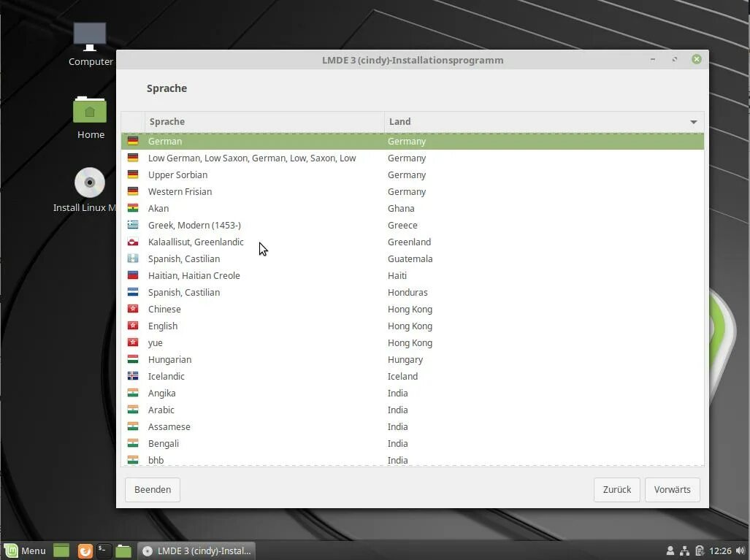
Task: Select the Bengali row
Action: tap(413, 443)
